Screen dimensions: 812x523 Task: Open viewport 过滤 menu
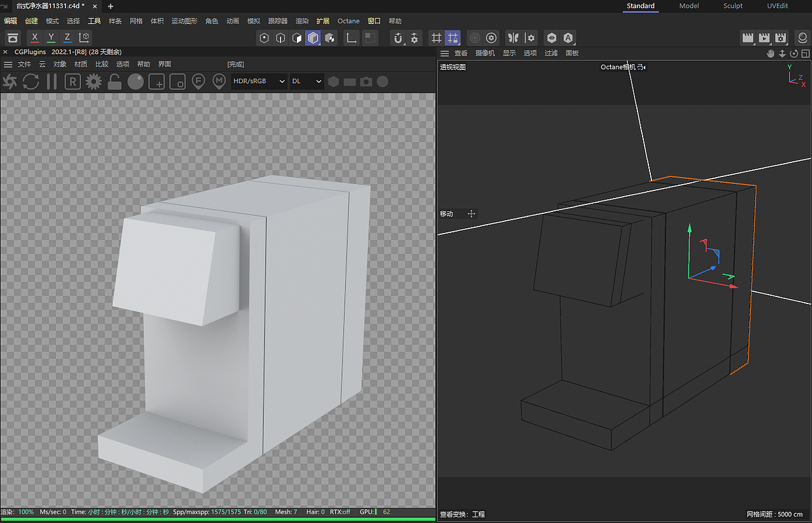click(551, 53)
